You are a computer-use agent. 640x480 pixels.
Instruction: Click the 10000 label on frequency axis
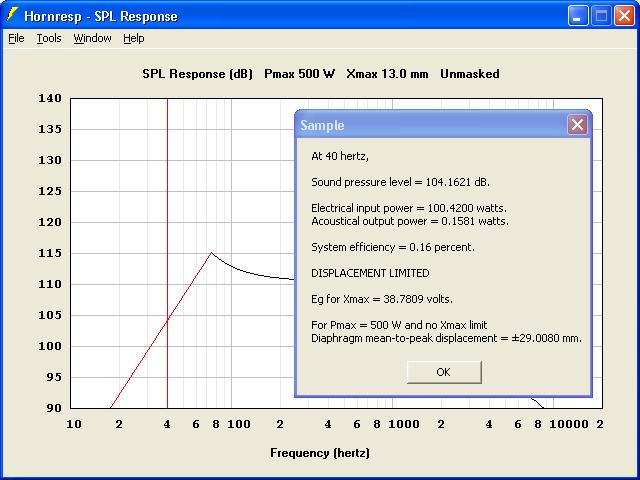(x=569, y=424)
